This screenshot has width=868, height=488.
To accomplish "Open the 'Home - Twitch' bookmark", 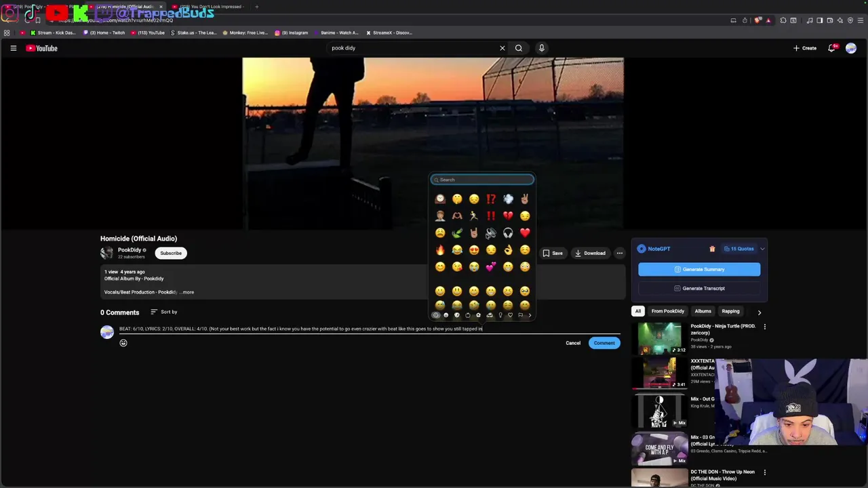I will [x=104, y=33].
